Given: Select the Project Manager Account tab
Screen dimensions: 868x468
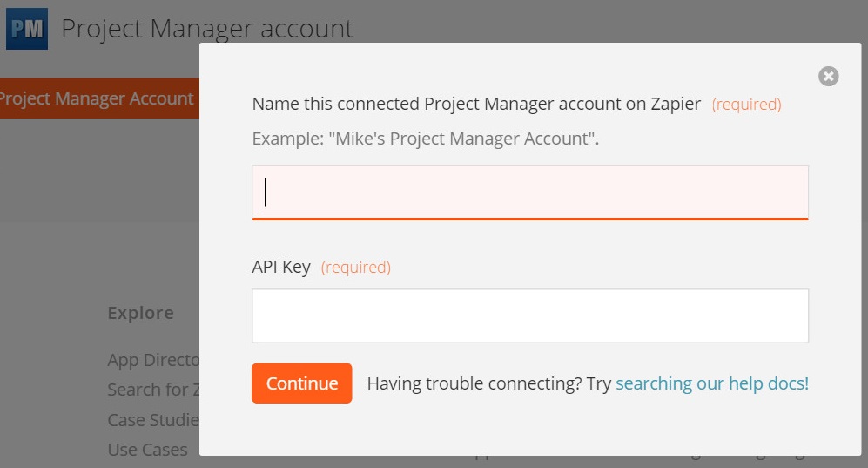Looking at the screenshot, I should [x=98, y=98].
